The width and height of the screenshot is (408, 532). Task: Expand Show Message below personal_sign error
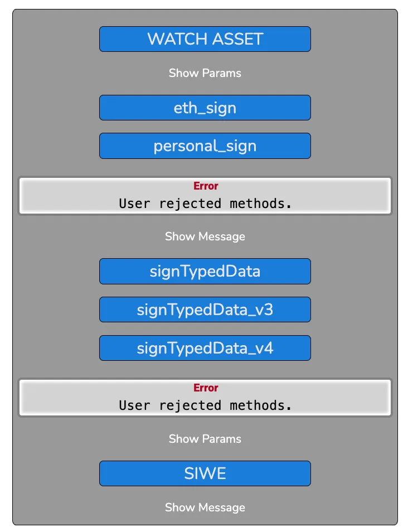coord(205,236)
